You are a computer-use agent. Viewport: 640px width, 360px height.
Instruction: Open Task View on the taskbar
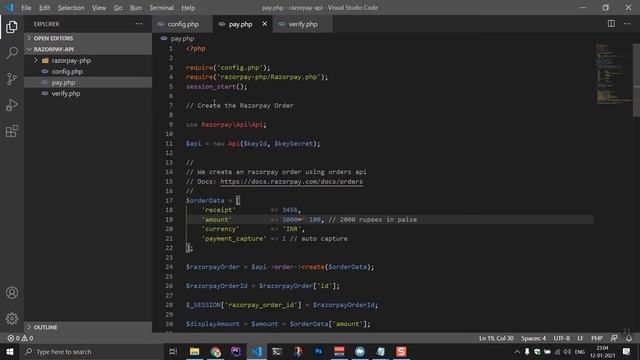click(173, 351)
